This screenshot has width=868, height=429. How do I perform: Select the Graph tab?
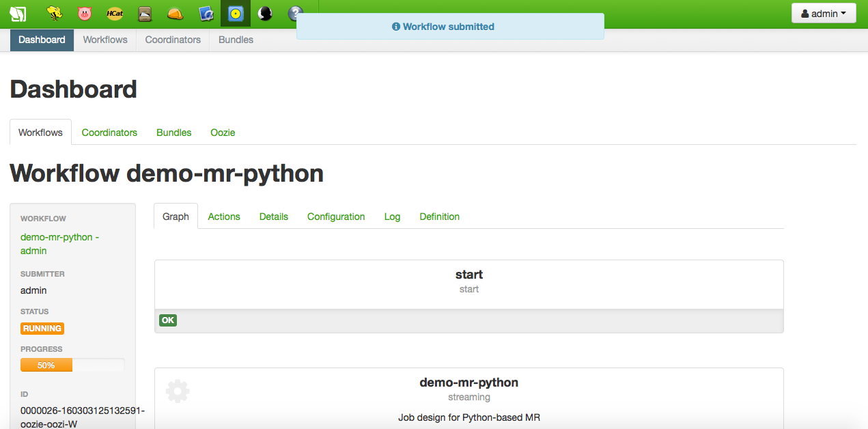(176, 217)
